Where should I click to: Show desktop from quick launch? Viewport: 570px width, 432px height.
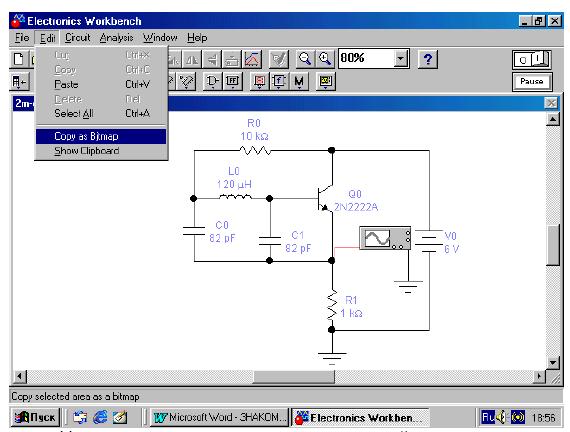(x=120, y=417)
